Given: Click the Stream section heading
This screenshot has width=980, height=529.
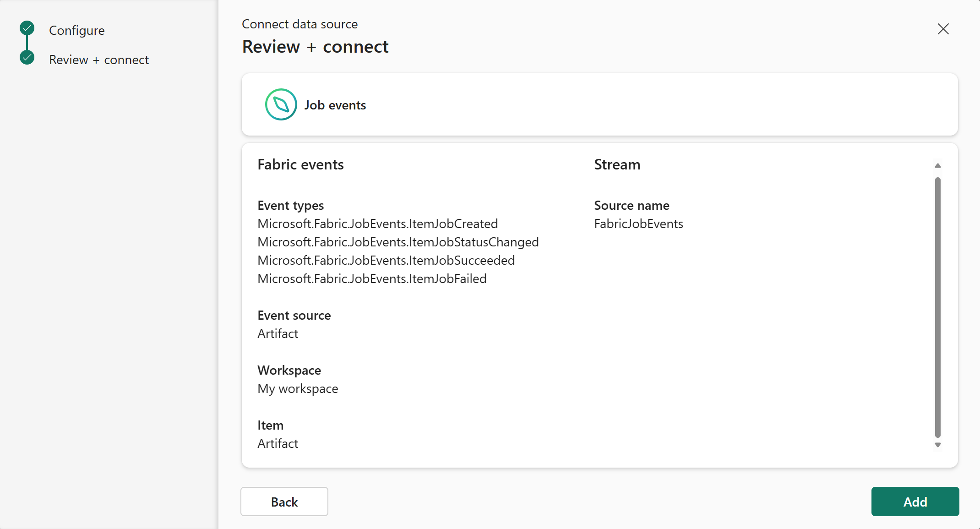Looking at the screenshot, I should click(617, 164).
